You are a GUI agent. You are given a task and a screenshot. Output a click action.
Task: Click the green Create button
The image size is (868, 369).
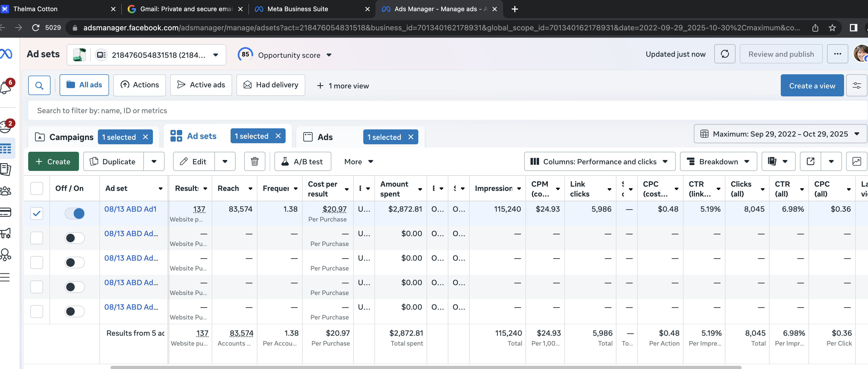(53, 162)
